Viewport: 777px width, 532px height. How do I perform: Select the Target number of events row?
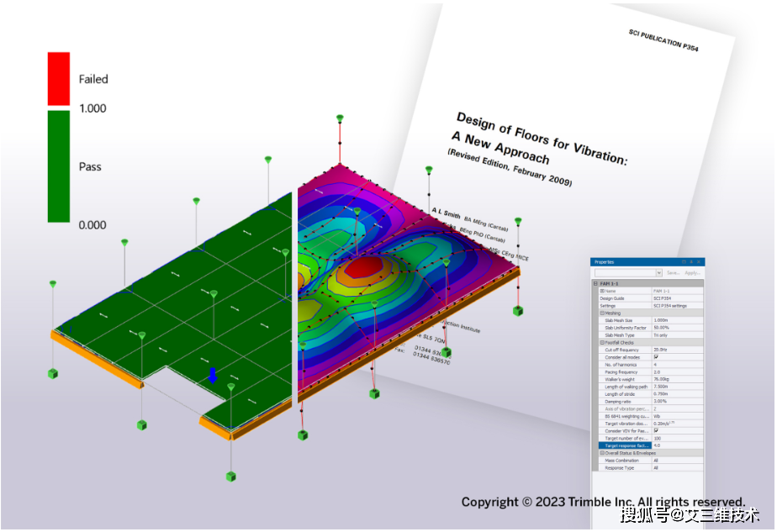tap(651, 439)
